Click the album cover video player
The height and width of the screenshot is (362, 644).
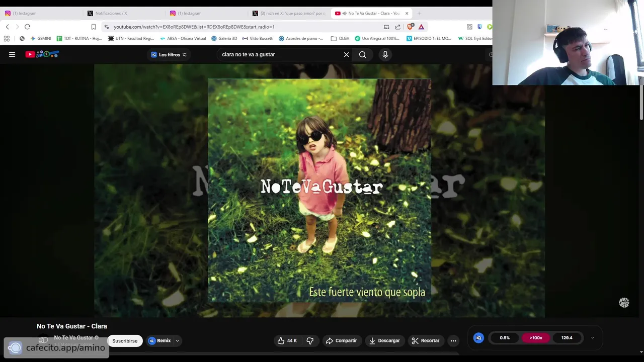pos(319,191)
